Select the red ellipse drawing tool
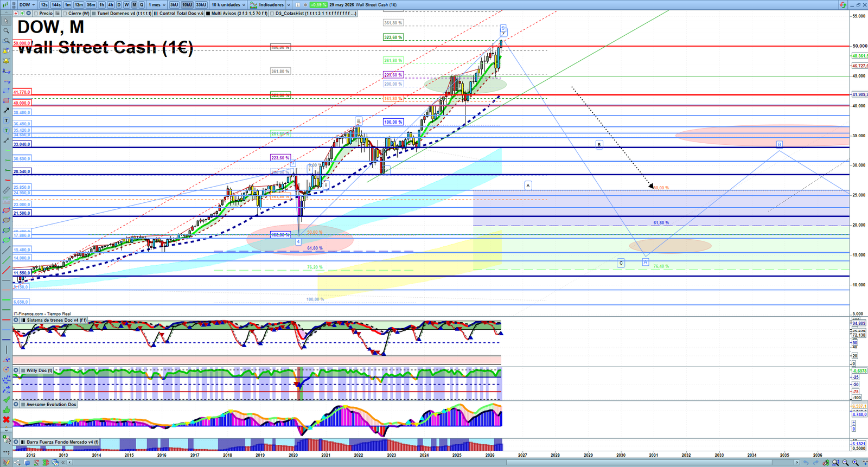The image size is (868, 467). point(7,210)
